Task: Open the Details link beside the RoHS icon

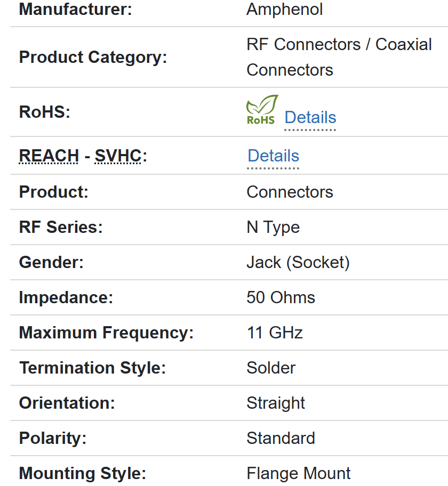Action: [310, 117]
